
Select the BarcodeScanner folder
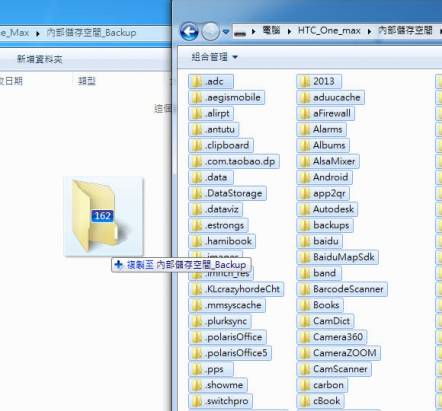coord(342,289)
